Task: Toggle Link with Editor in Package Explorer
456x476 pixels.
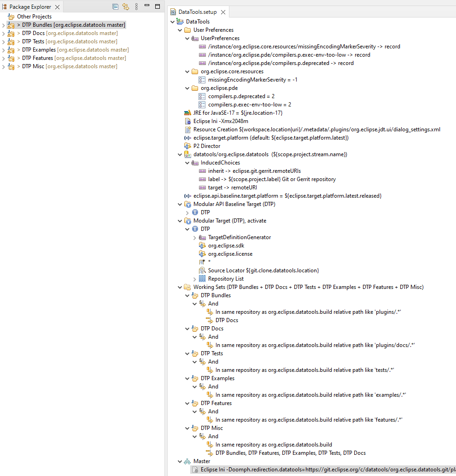Action: (126, 6)
